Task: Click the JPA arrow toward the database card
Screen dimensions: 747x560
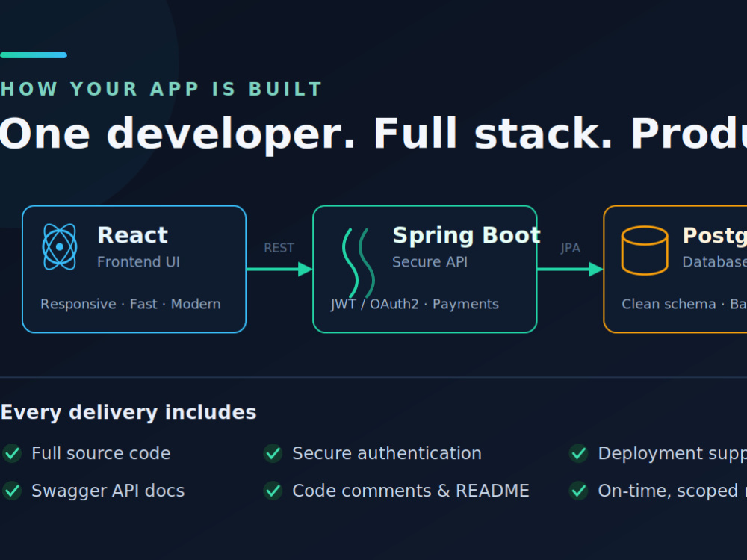Action: [x=570, y=269]
